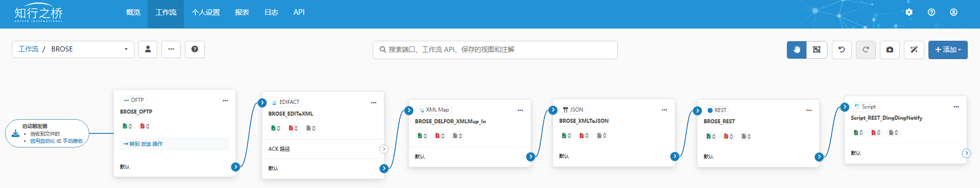Screen dimensions: 980x188
Task: Click BROSE_REST red failed file count
Action: click(729, 136)
